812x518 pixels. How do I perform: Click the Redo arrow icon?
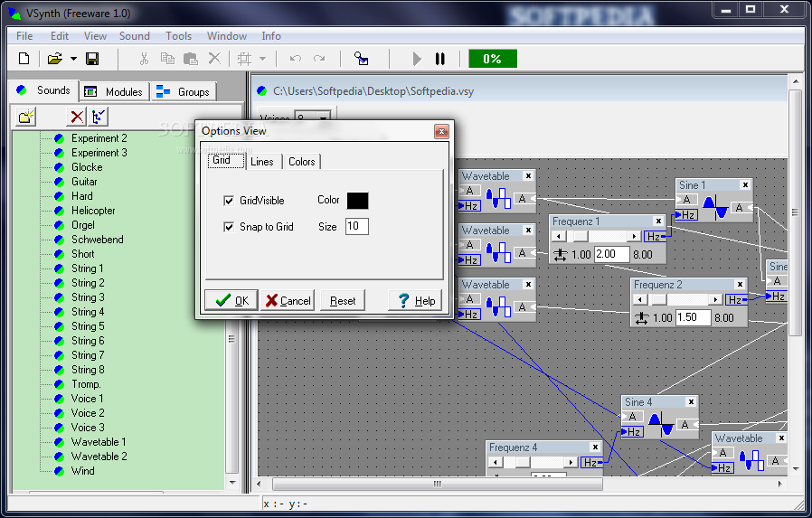[x=319, y=59]
